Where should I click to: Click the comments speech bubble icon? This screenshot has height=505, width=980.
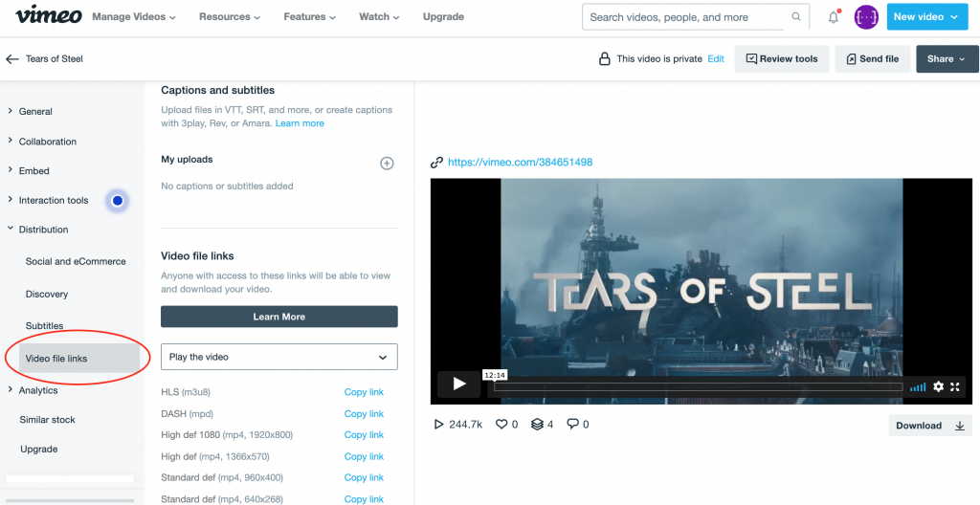(572, 425)
